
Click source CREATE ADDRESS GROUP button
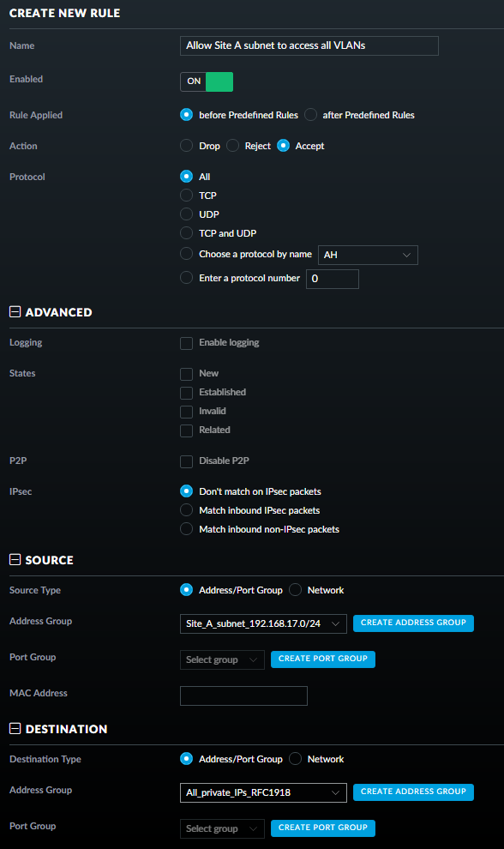(x=414, y=623)
